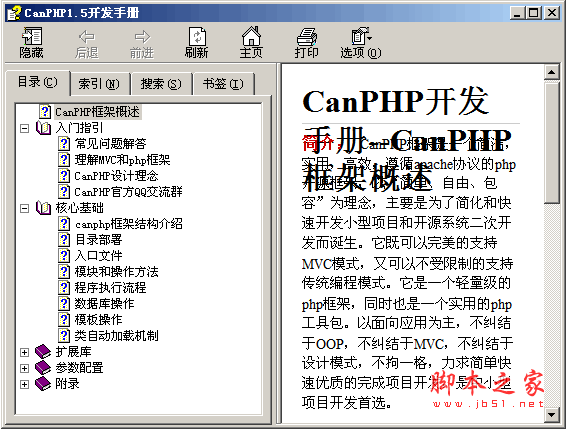The width and height of the screenshot is (566, 429).
Task: Click the 后退 (Back) arrow icon
Action: pos(87,36)
